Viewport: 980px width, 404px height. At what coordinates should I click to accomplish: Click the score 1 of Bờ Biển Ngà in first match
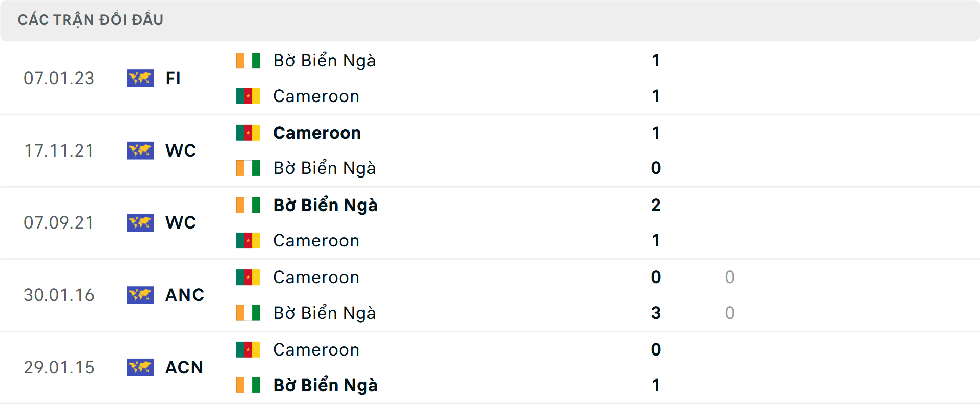tap(656, 60)
